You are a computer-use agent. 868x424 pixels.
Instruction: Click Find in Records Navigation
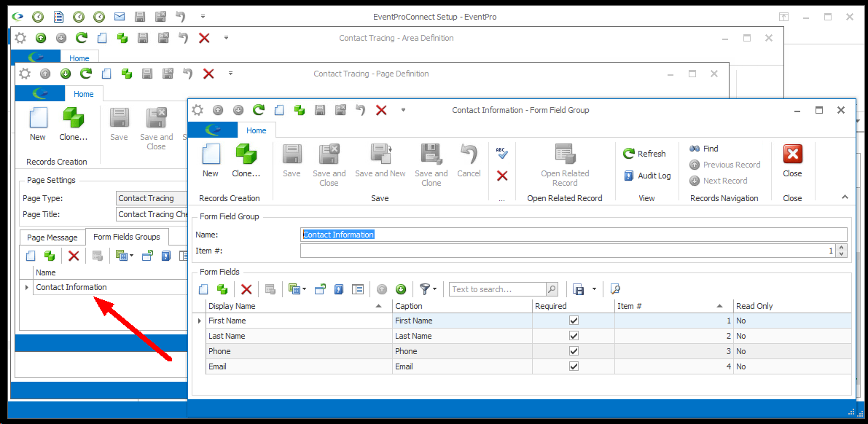tap(703, 149)
